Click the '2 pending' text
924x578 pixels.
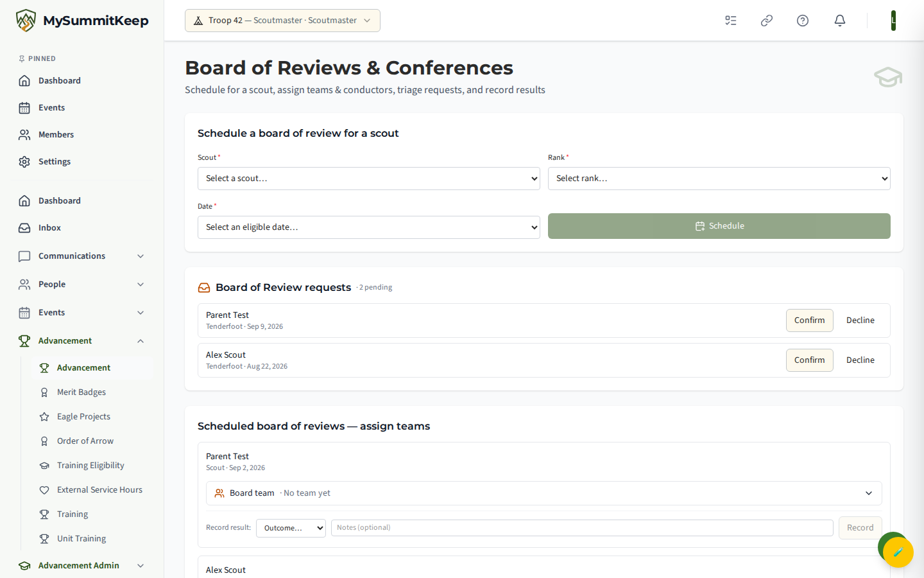(x=375, y=288)
